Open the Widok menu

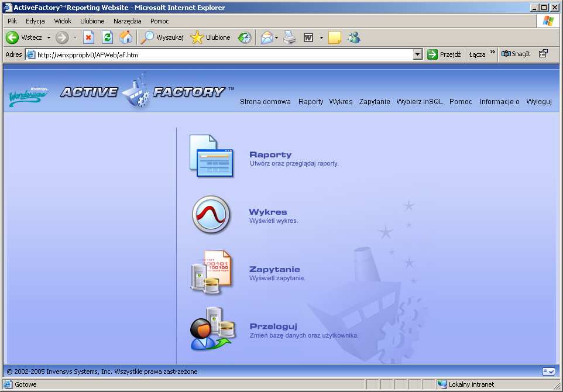click(63, 21)
